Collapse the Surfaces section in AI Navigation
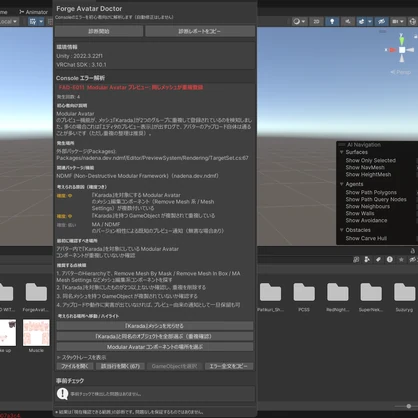The width and height of the screenshot is (418, 418). (341, 152)
